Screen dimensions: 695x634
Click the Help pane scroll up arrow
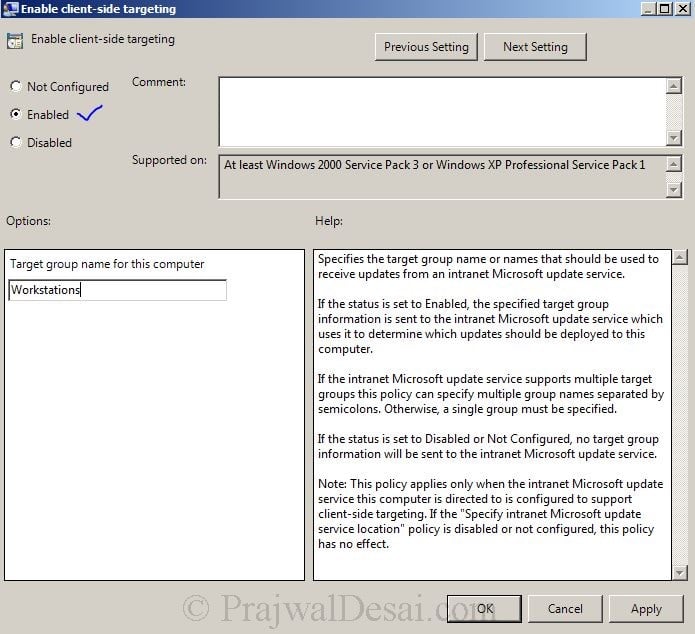pos(680,257)
